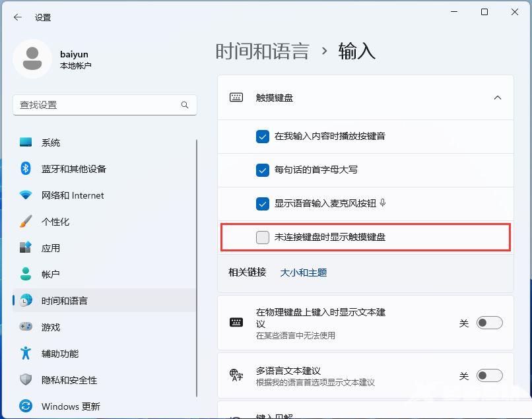532x419 pixels.
Task: Turn on 在物理键盘上键入时显示文本建议
Action: (489, 322)
